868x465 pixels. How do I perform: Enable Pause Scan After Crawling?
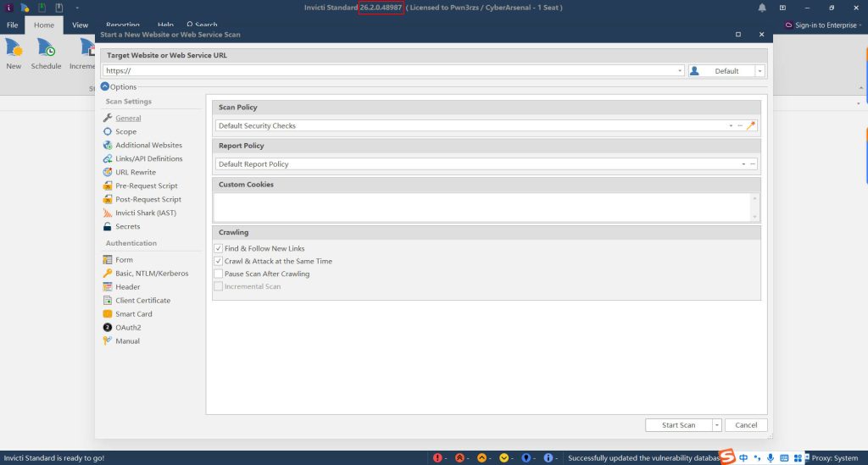[219, 274]
